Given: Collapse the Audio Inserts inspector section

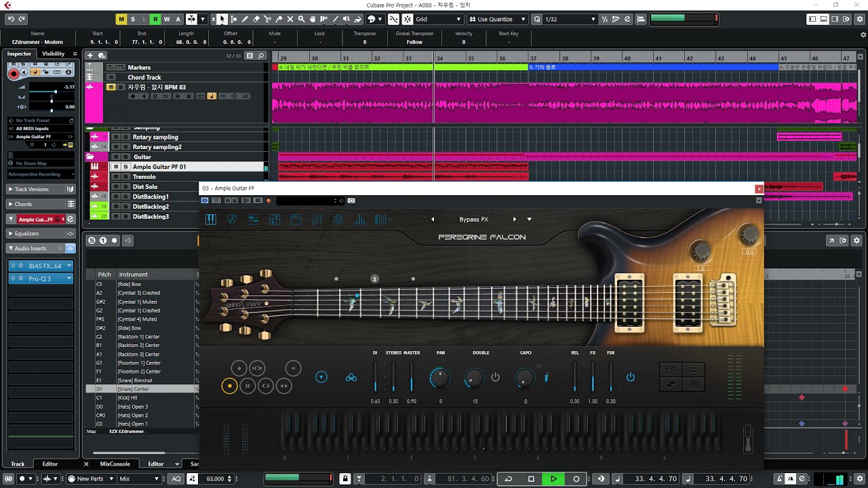Looking at the screenshot, I should (x=41, y=248).
